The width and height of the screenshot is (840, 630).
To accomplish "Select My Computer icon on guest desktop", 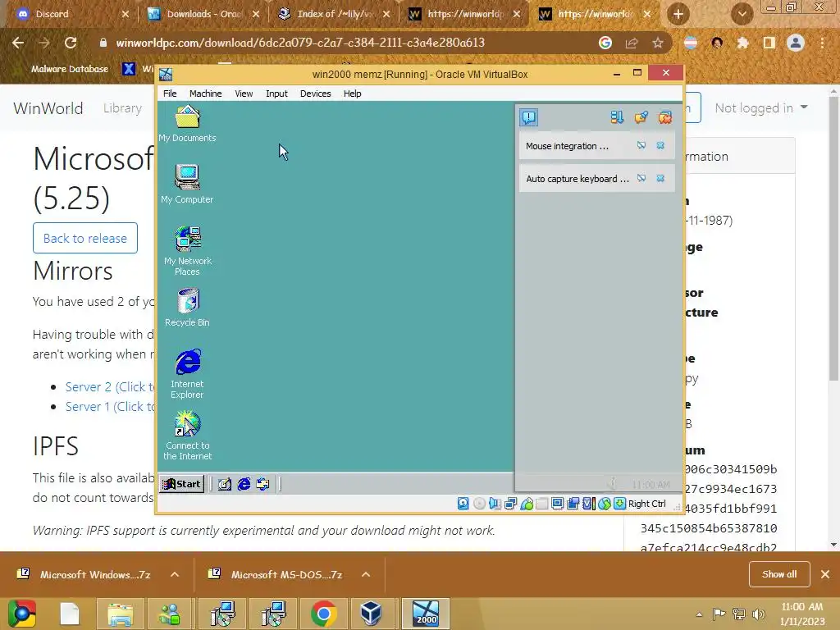I will coord(187,185).
